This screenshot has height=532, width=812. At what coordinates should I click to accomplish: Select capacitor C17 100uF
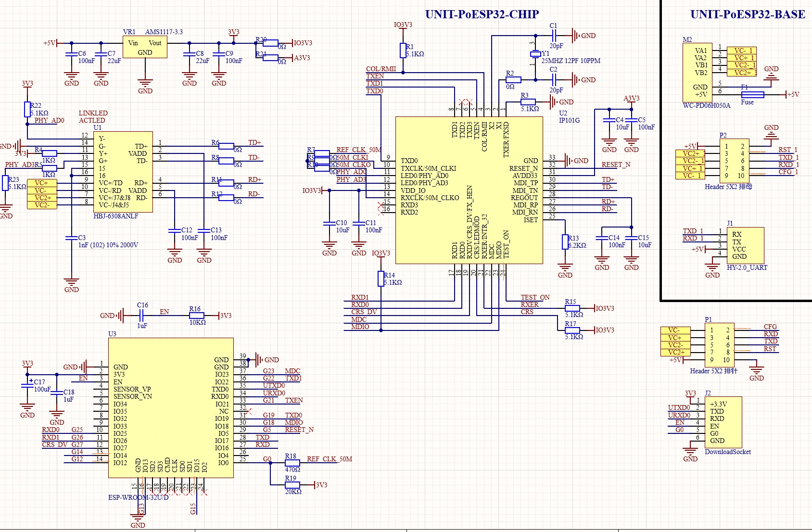point(28,385)
